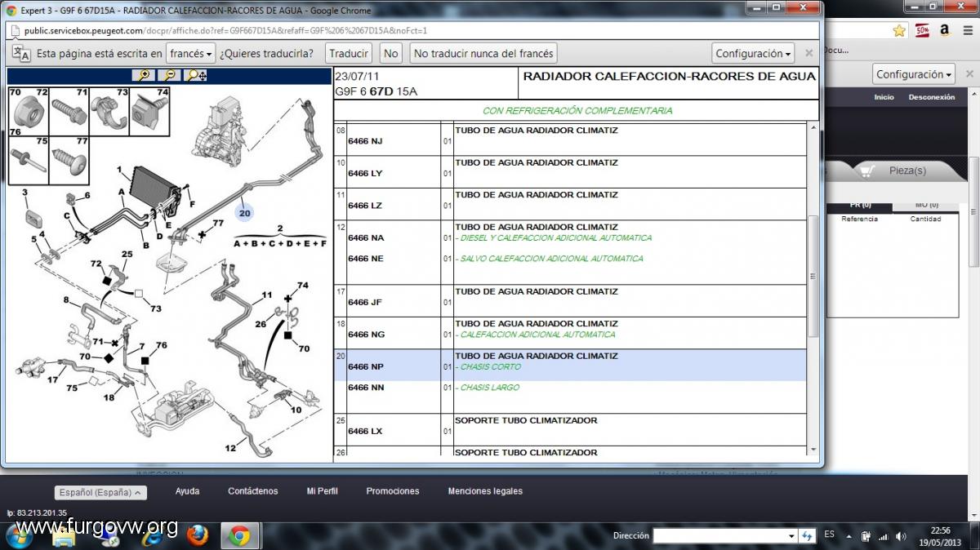Open the Contáctenos footer link
This screenshot has height=550, width=980.
tap(253, 491)
